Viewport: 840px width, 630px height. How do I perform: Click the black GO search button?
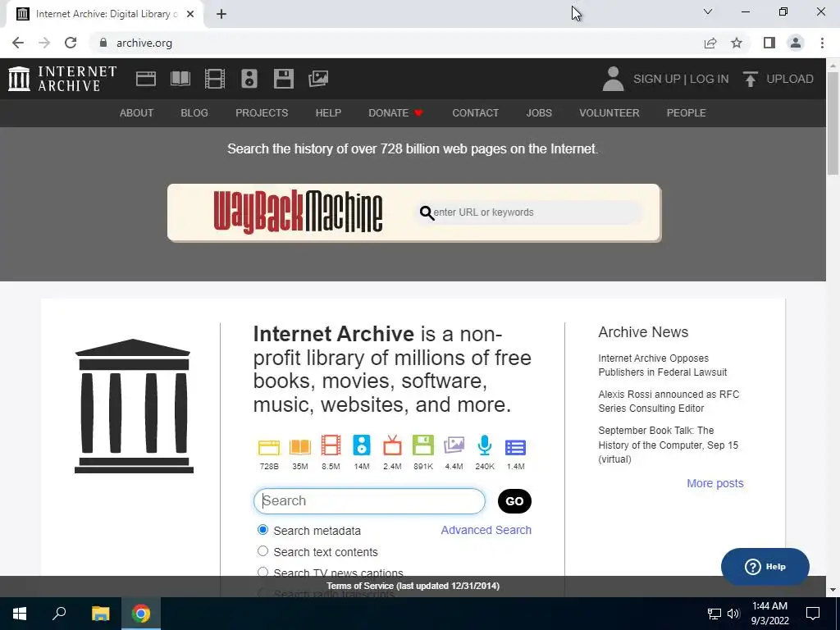coord(514,501)
